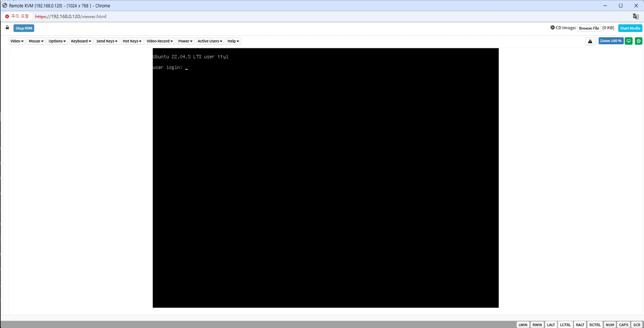Image resolution: width=644 pixels, height=328 pixels.
Task: Click the red not-secure warning icon
Action: click(7, 17)
